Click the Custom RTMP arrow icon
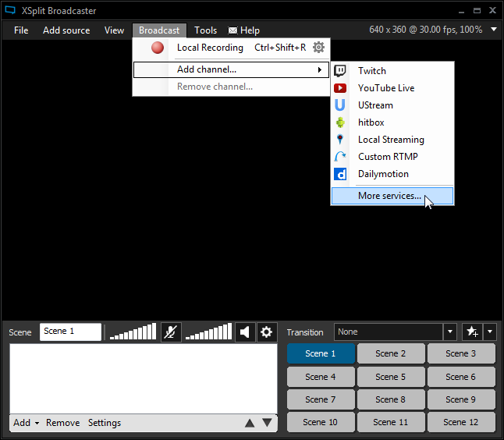Image resolution: width=504 pixels, height=440 pixels. (x=339, y=157)
